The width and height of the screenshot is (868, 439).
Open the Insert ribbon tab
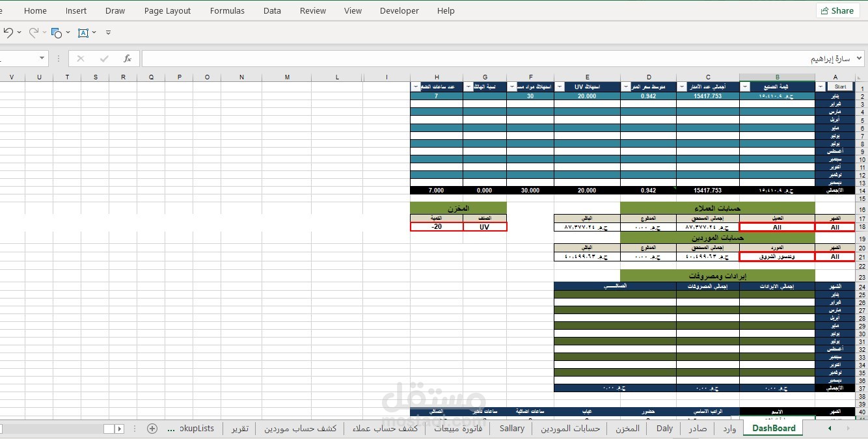point(76,11)
